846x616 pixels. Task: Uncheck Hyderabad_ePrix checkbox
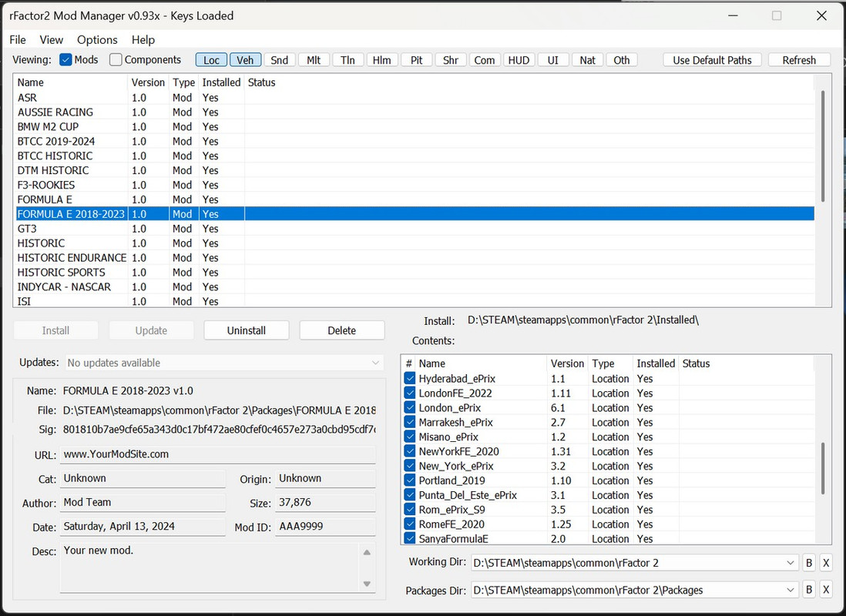click(x=409, y=378)
